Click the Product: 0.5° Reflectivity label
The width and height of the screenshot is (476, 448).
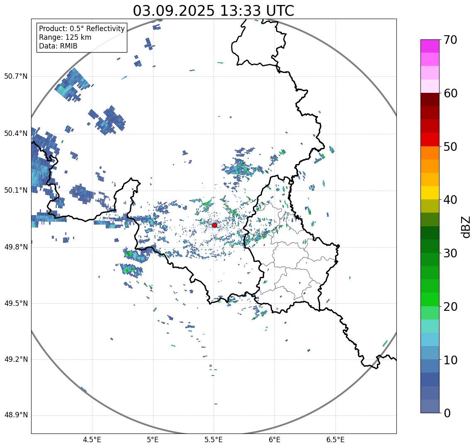pos(82,29)
